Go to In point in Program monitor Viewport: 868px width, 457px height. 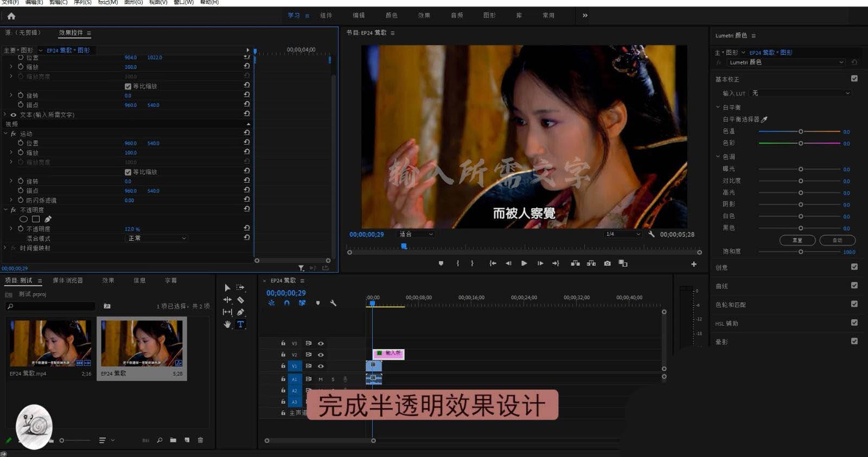click(x=493, y=263)
